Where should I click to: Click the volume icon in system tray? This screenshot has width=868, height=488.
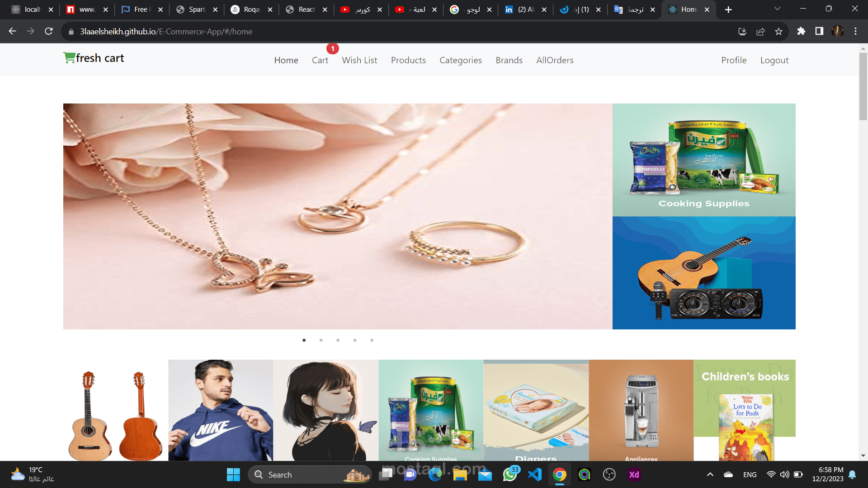784,474
